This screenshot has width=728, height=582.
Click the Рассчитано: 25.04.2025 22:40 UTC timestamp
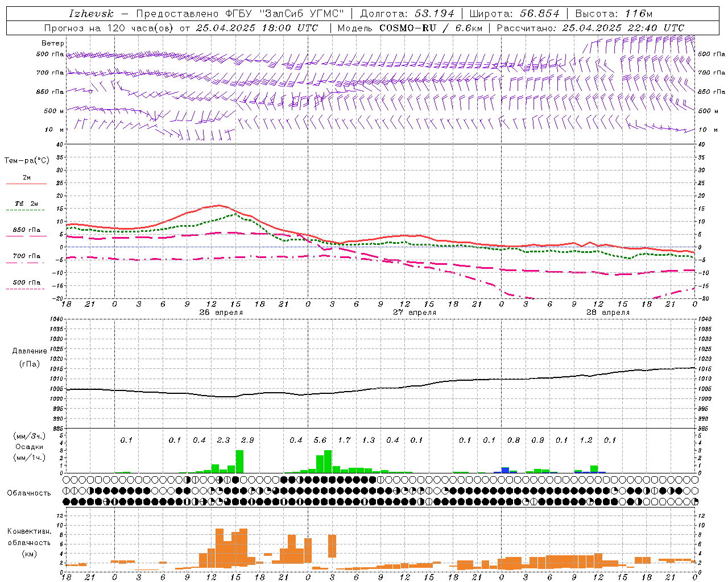point(590,28)
